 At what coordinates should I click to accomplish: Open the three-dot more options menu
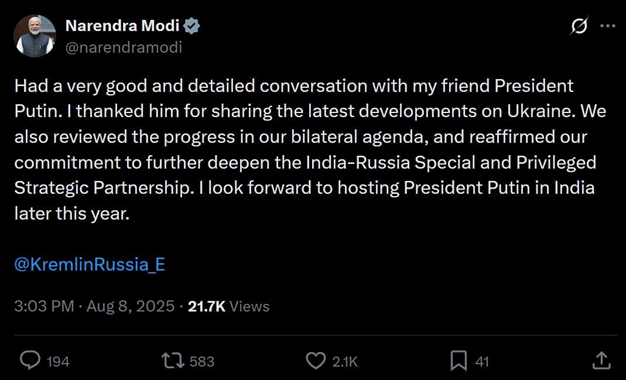click(608, 26)
